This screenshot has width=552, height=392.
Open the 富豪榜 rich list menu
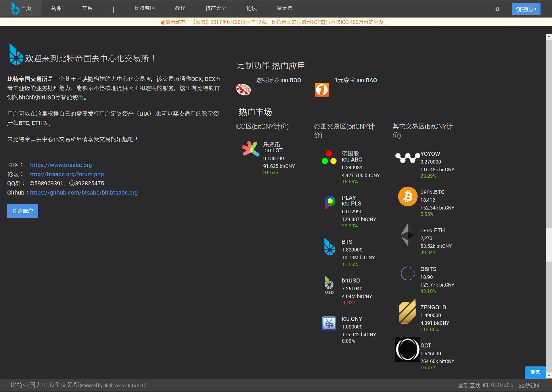pyautogui.click(x=285, y=8)
